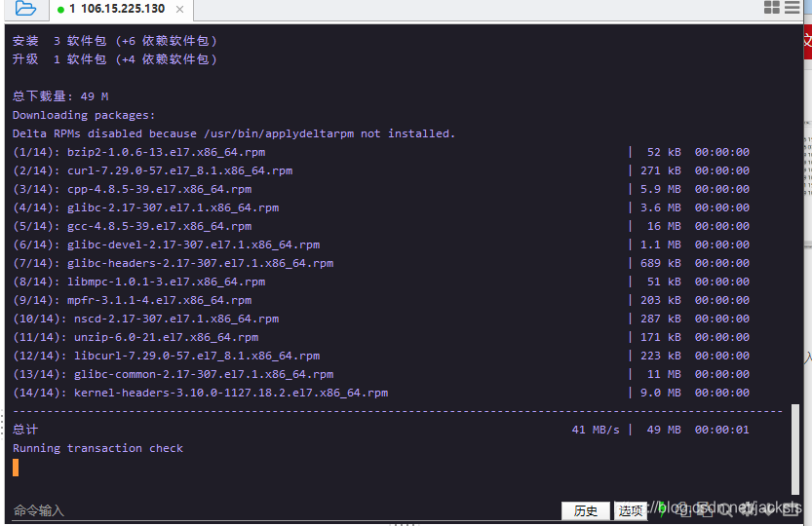812x526 pixels.
Task: Click the mpfr-3.1.1-4.el7.x86_64.rpm line
Action: (381, 300)
